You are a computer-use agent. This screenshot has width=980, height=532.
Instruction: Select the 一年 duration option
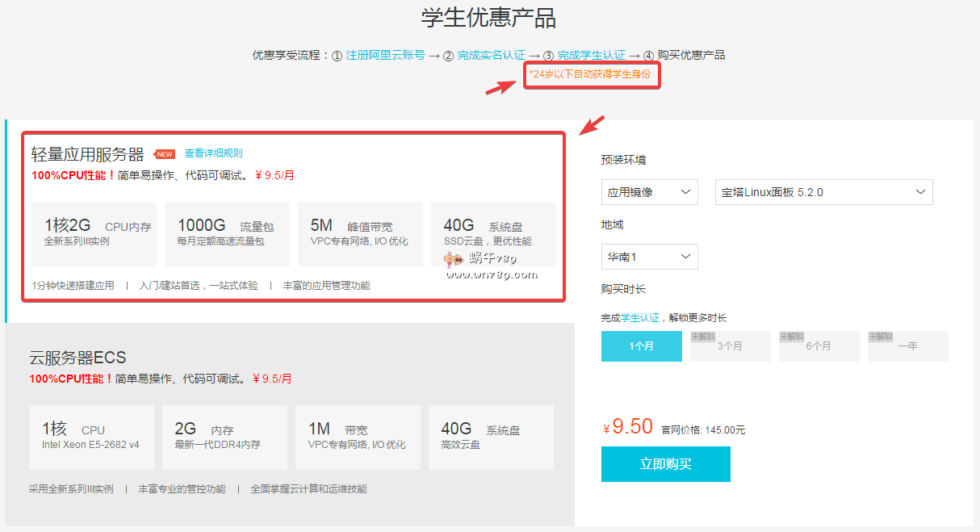tap(907, 346)
